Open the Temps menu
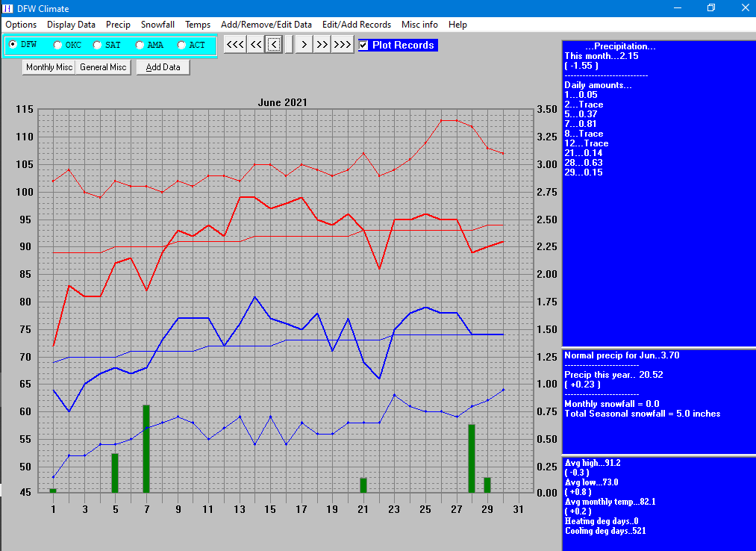 pos(198,25)
